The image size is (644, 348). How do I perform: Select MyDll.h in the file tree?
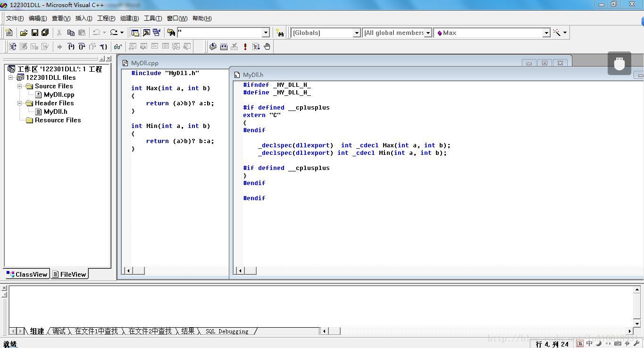(x=56, y=111)
